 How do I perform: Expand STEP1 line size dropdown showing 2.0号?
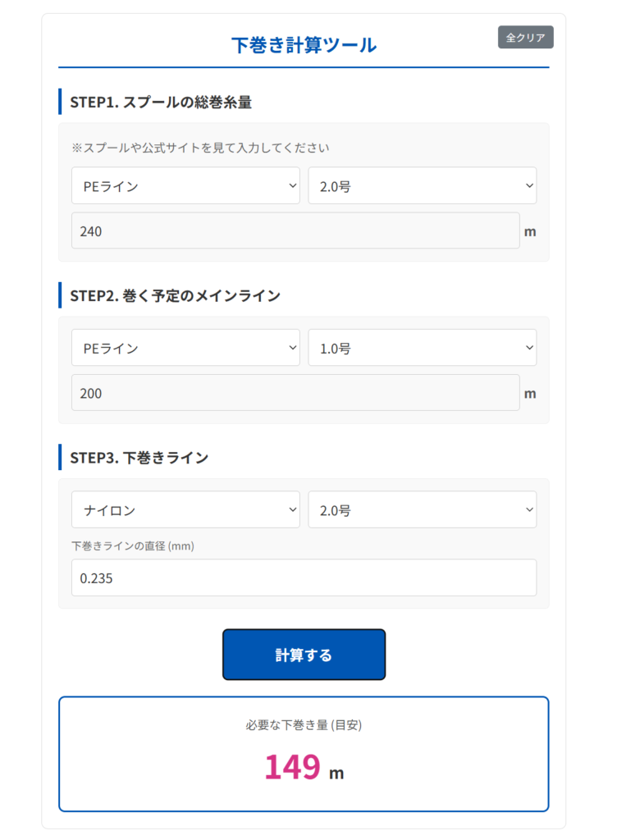pos(422,186)
